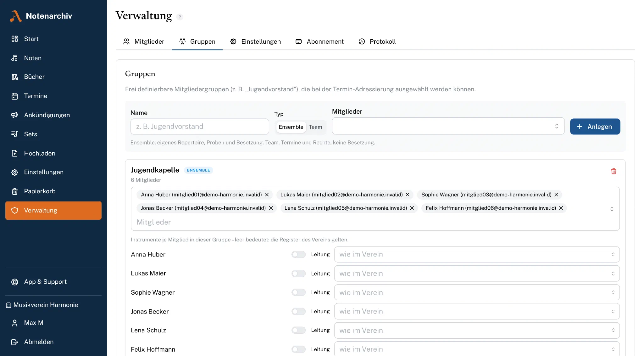This screenshot has height=356, width=644.
Task: Switch to the Mitglieder tab
Action: pyautogui.click(x=144, y=42)
